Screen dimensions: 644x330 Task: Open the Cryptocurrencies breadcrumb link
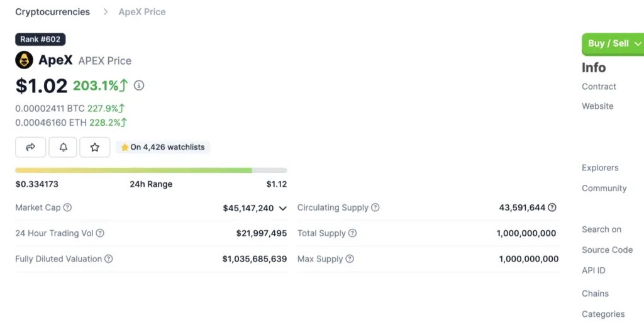[x=52, y=12]
